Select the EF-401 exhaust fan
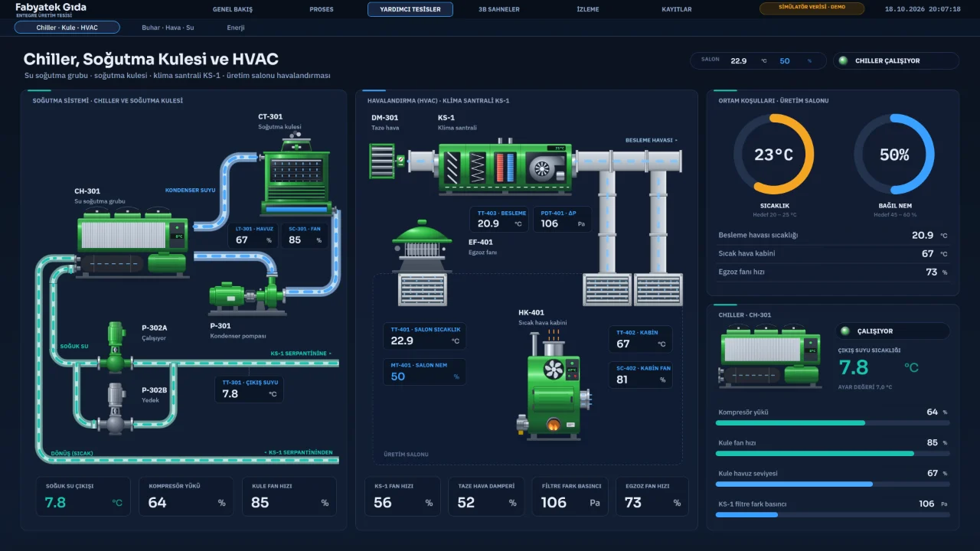Viewport: 980px width, 551px height. (422, 246)
